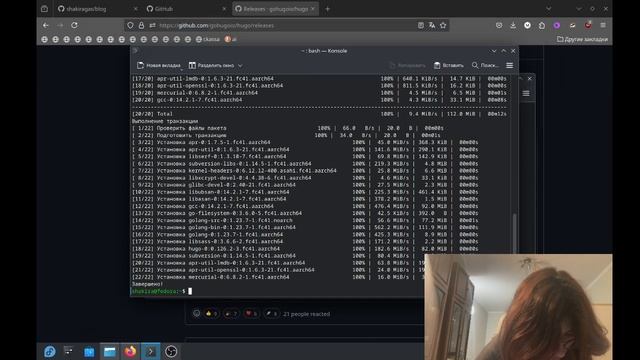Open the Fedora application launcher
This screenshot has width=640, height=360.
click(50, 351)
